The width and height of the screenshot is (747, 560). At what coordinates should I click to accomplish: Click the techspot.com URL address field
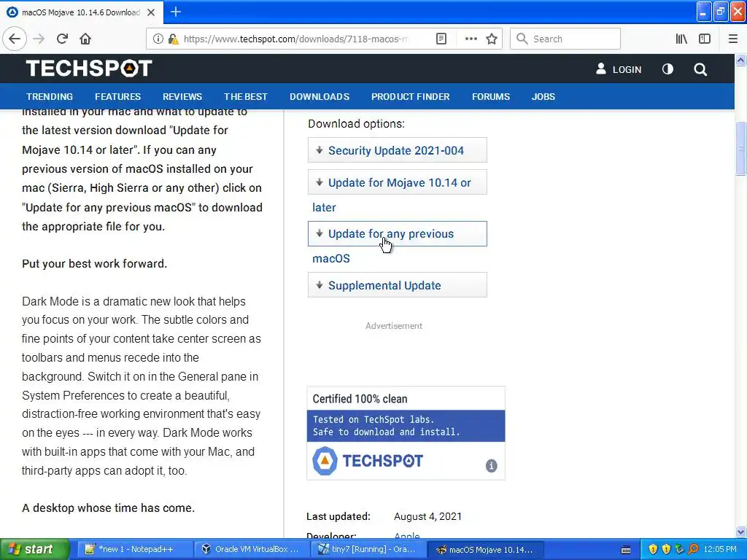pyautogui.click(x=295, y=39)
